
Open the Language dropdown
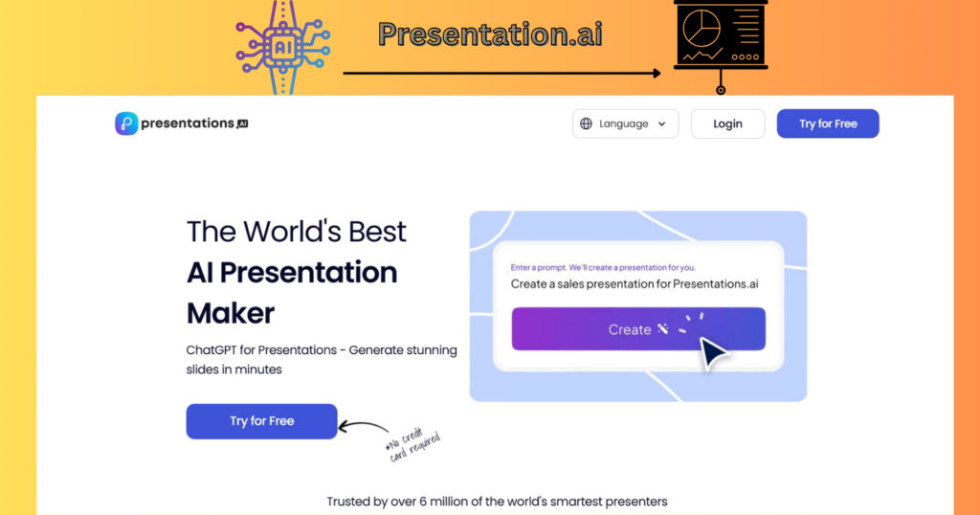625,123
